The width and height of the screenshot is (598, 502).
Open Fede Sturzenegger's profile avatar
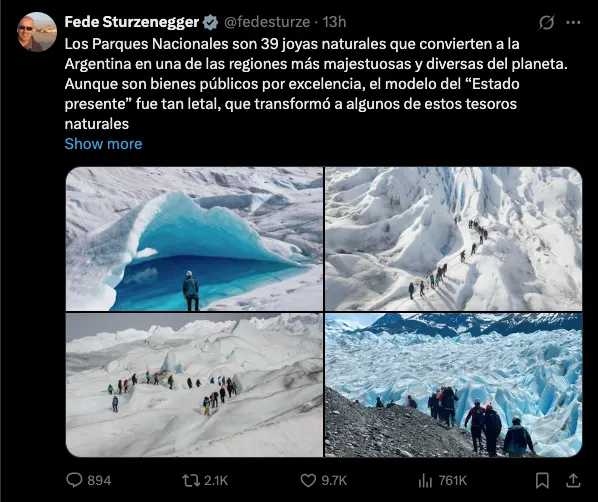(37, 32)
